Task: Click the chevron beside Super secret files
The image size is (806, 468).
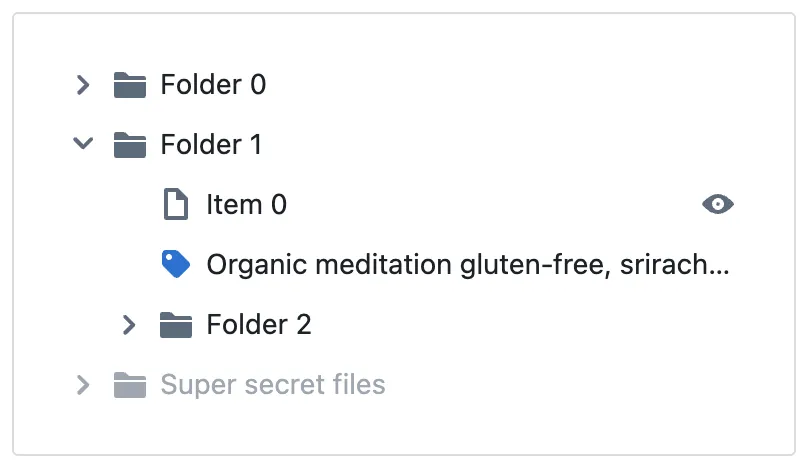Action: pyautogui.click(x=84, y=384)
